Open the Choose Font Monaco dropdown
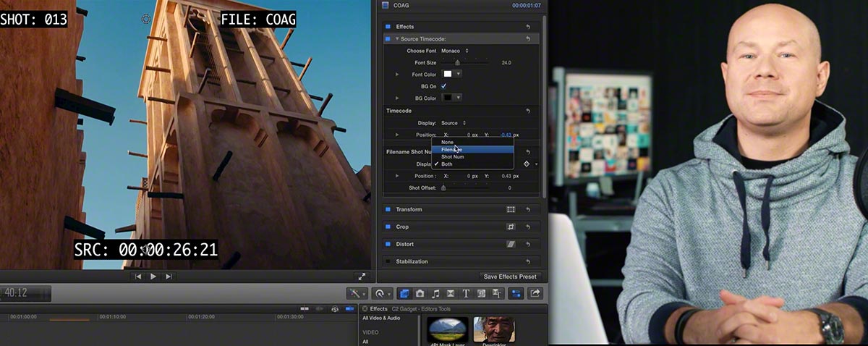Viewport: 868px width, 346px height. 455,51
